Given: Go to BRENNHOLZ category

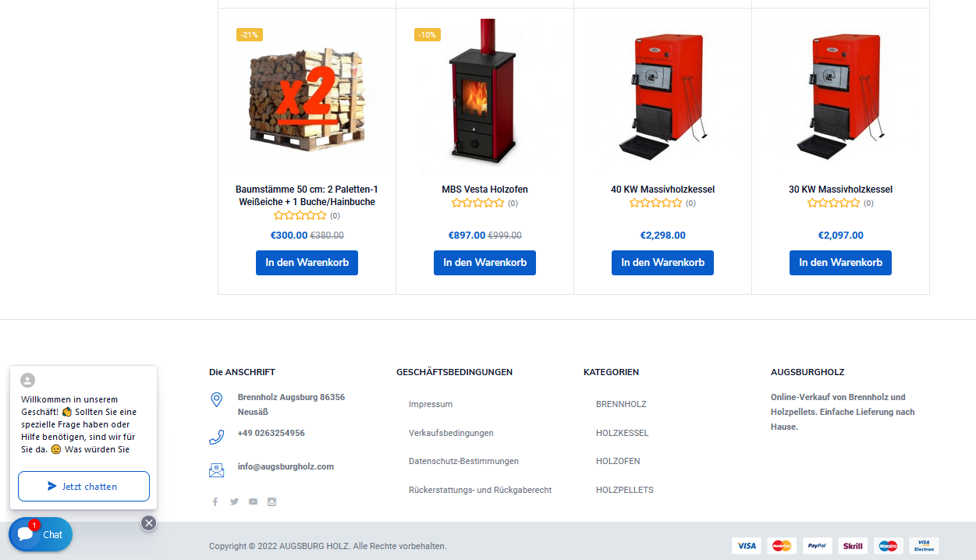Looking at the screenshot, I should tap(621, 404).
